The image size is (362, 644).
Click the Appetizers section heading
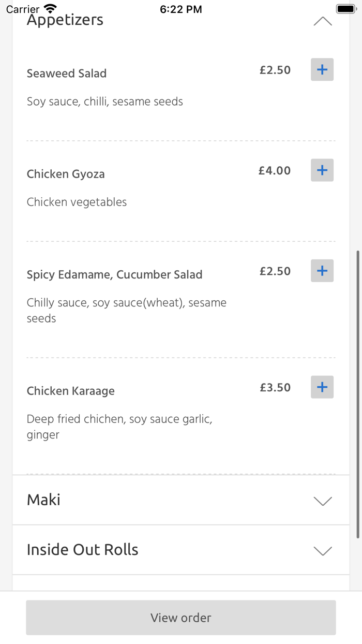click(65, 20)
